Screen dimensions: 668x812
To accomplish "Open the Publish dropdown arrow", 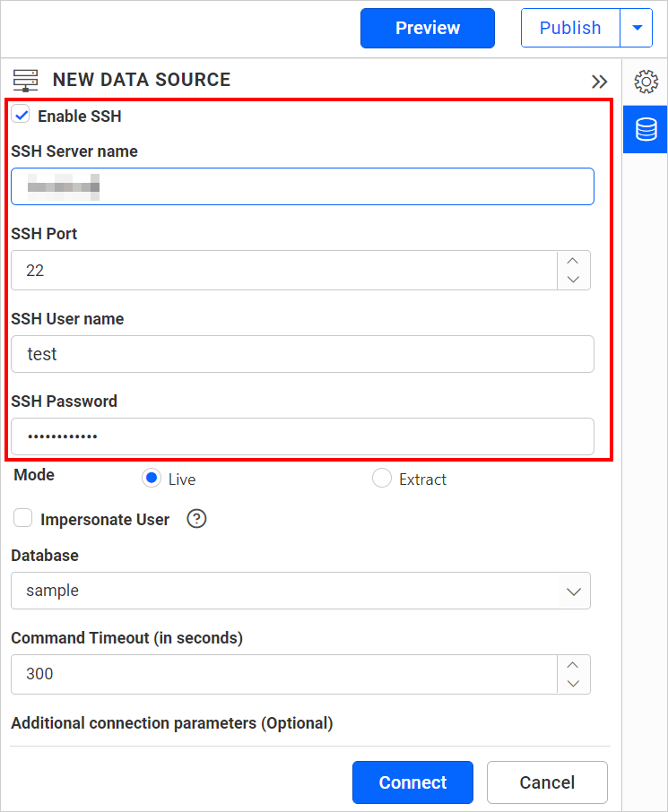I will [638, 28].
